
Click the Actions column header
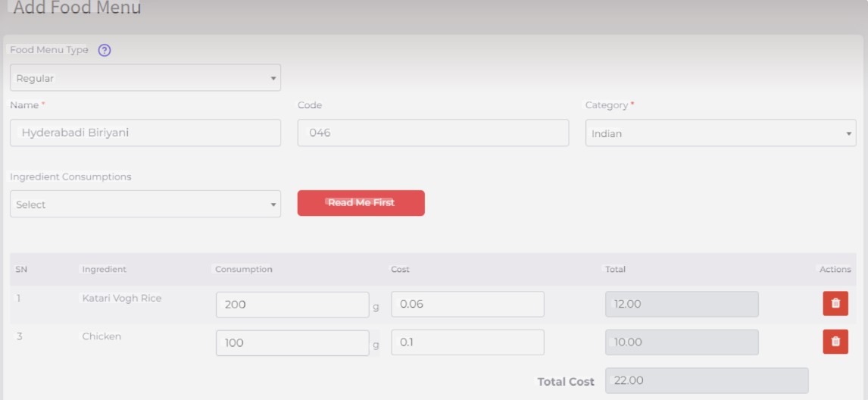[835, 269]
